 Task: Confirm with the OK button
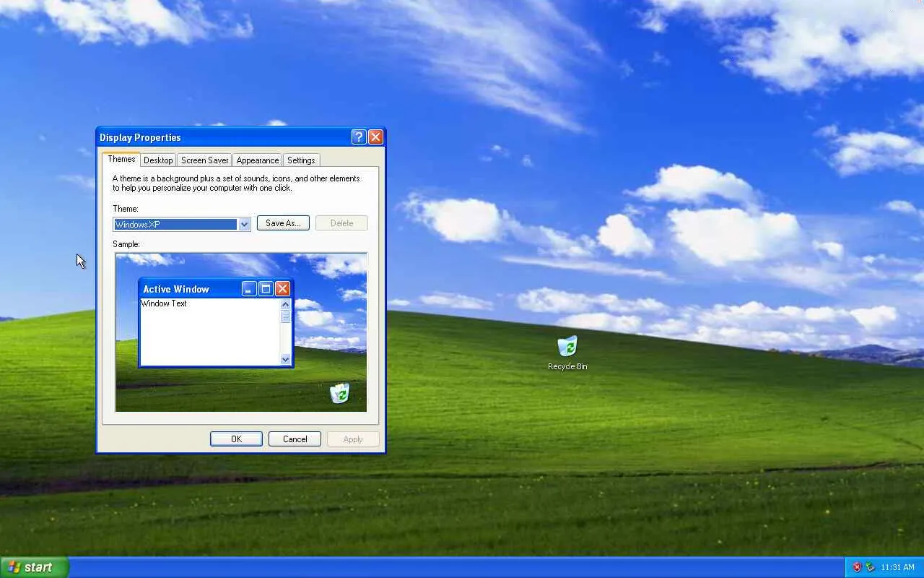tap(236, 439)
